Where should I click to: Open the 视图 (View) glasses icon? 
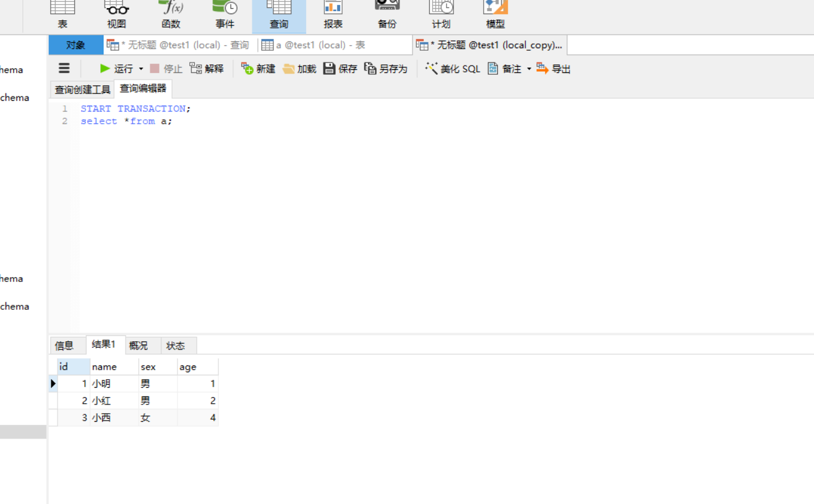(x=116, y=15)
